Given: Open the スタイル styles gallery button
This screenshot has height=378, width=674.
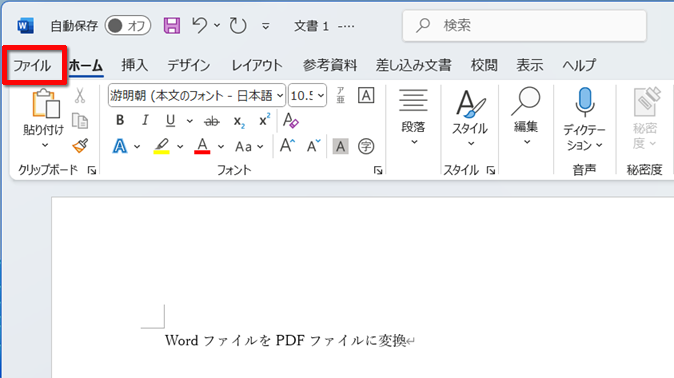Looking at the screenshot, I should [x=470, y=118].
